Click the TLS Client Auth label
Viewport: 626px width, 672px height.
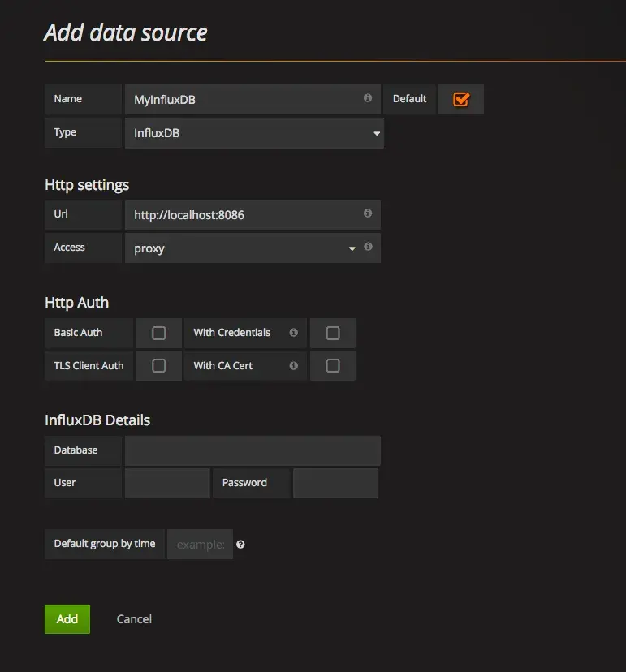(89, 365)
